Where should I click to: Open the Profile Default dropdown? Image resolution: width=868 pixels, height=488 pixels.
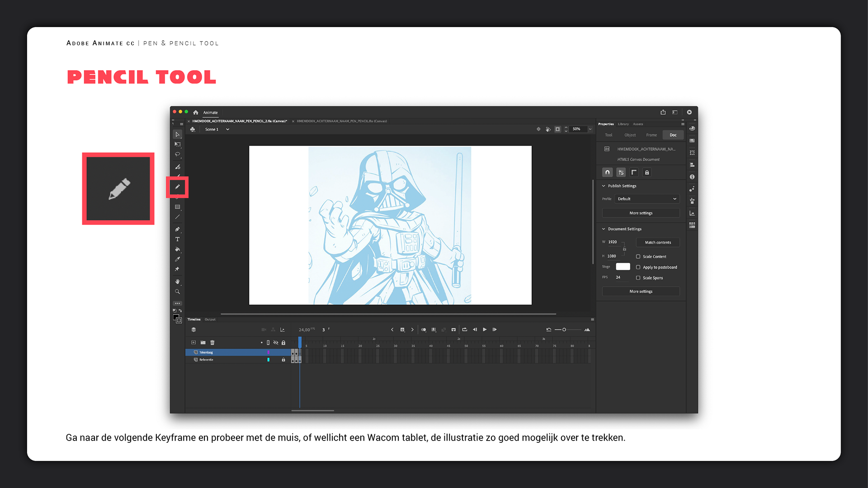click(x=646, y=199)
